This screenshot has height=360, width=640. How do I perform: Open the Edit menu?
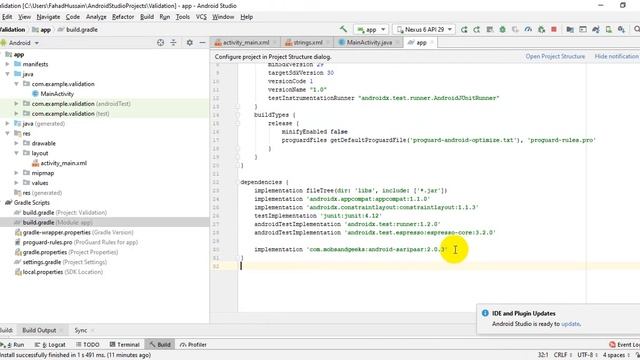[x=7, y=17]
